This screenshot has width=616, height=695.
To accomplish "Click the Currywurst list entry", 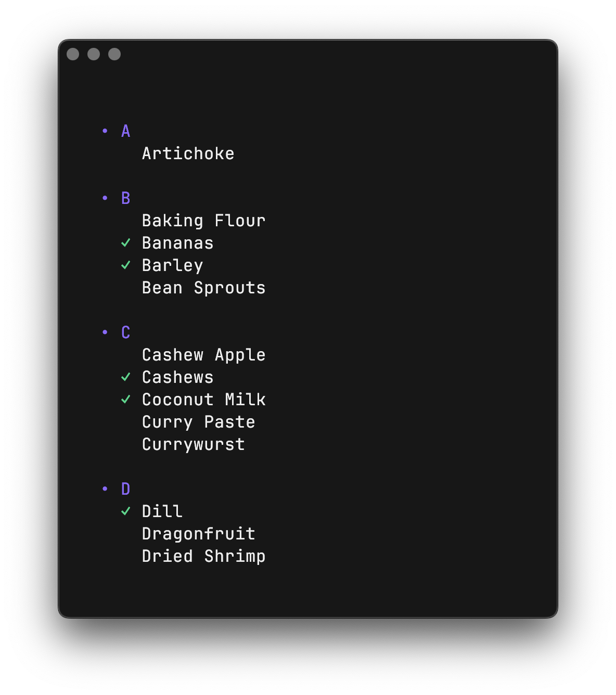I will 193,444.
